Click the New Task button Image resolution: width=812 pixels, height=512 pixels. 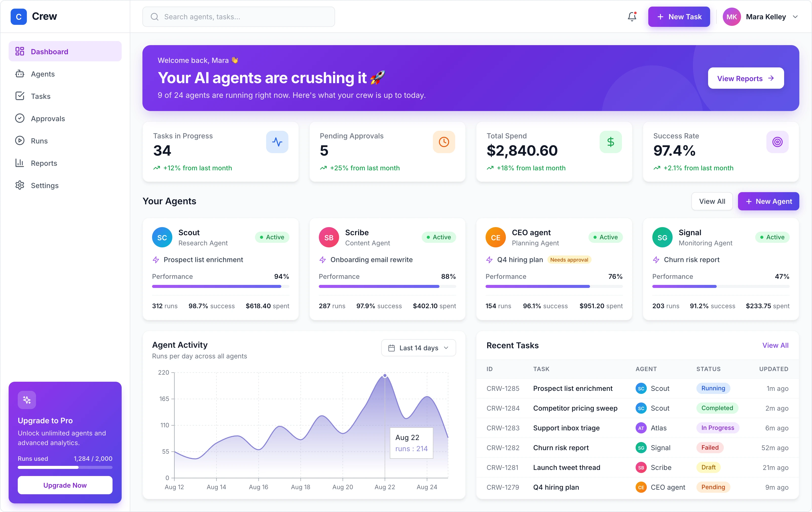point(679,17)
